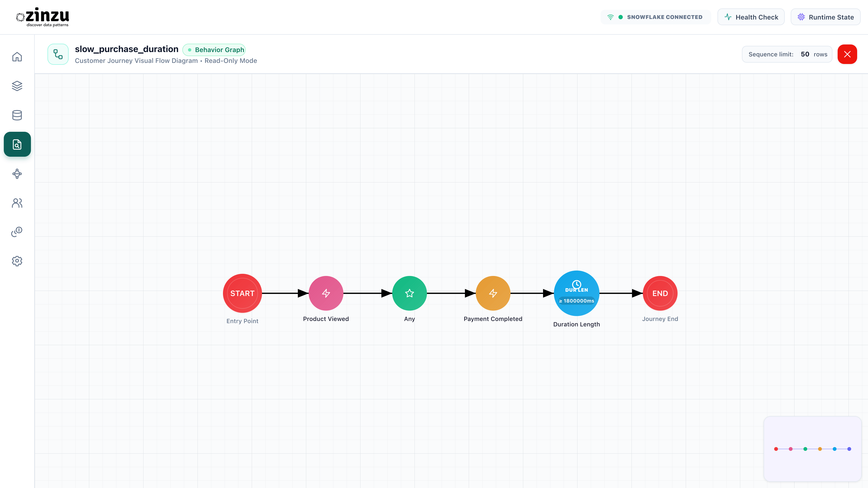Click the zinzu logo
Viewport: 868px width, 488px height.
43,17
